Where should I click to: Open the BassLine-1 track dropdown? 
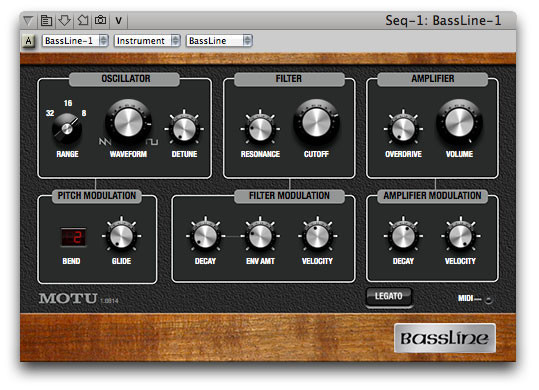(x=75, y=41)
